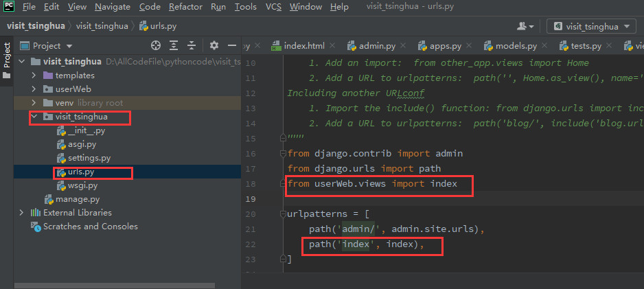Place cursor on empty line 19
644x289 pixels.
(465, 198)
